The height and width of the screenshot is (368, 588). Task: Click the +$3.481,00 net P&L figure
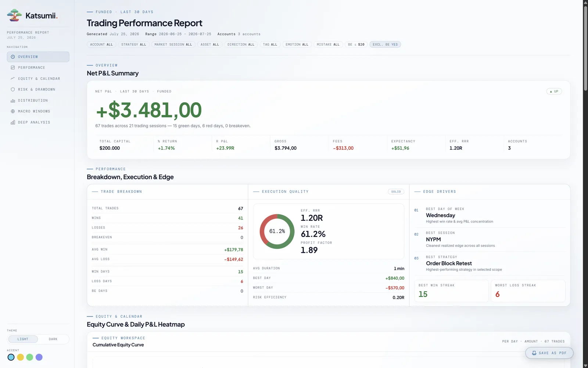[x=148, y=110]
